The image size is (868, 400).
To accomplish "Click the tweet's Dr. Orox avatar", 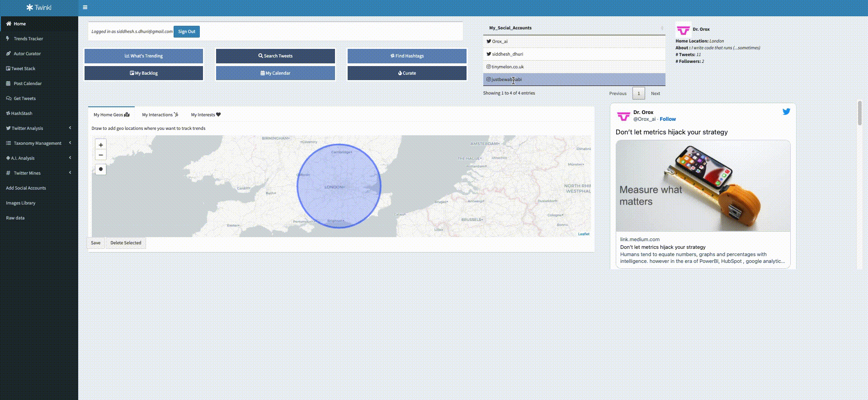I will [623, 116].
